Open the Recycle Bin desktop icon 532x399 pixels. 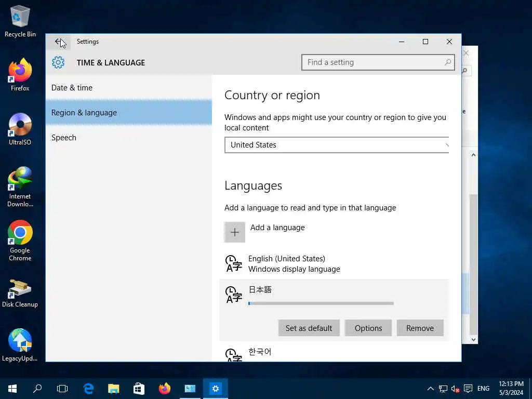(20, 21)
